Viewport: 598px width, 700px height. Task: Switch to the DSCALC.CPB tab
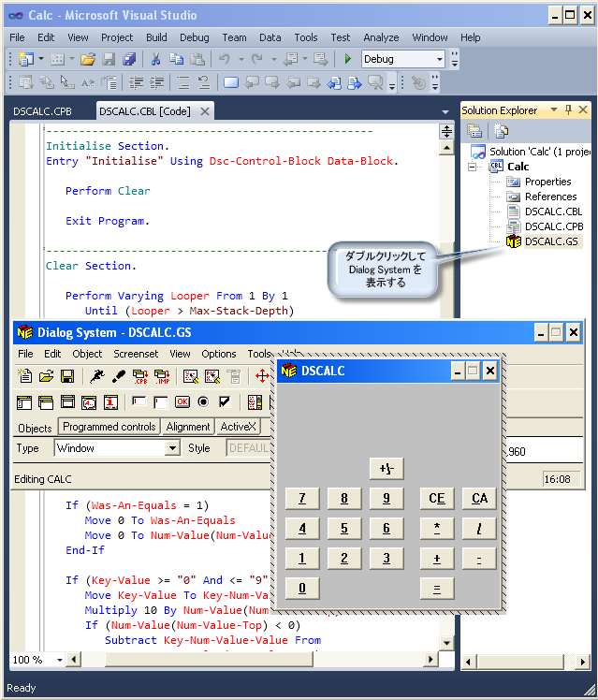pyautogui.click(x=42, y=111)
